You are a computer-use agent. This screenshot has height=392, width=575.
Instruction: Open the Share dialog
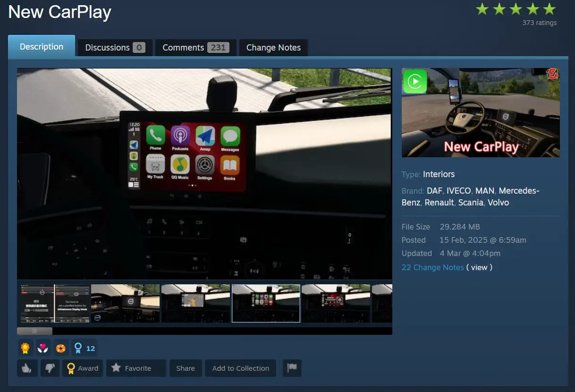click(x=186, y=368)
